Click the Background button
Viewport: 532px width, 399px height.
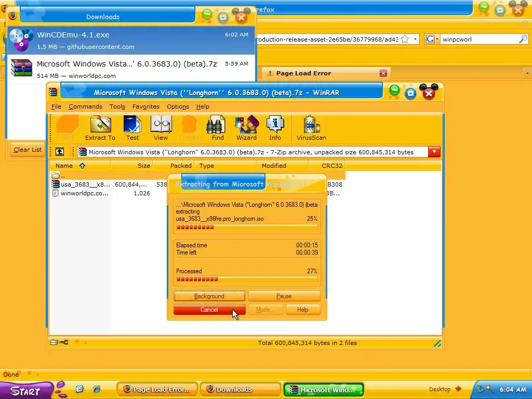[209, 296]
